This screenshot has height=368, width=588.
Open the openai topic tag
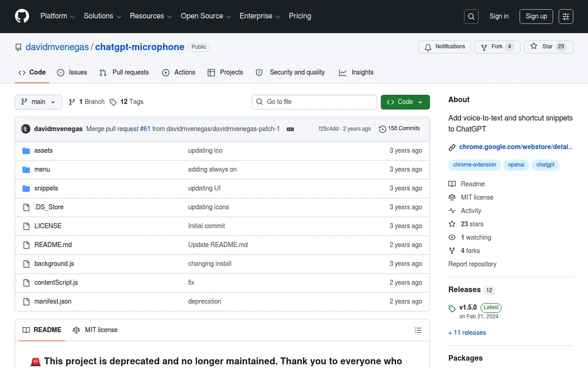click(x=516, y=165)
